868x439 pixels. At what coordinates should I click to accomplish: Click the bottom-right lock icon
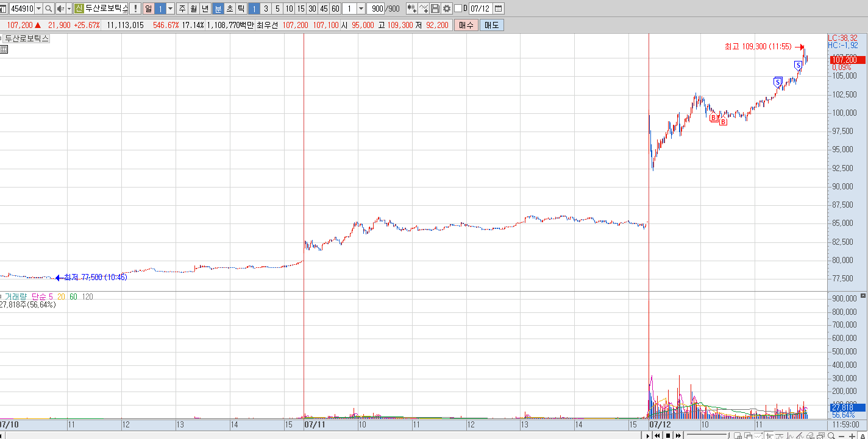tap(863, 436)
